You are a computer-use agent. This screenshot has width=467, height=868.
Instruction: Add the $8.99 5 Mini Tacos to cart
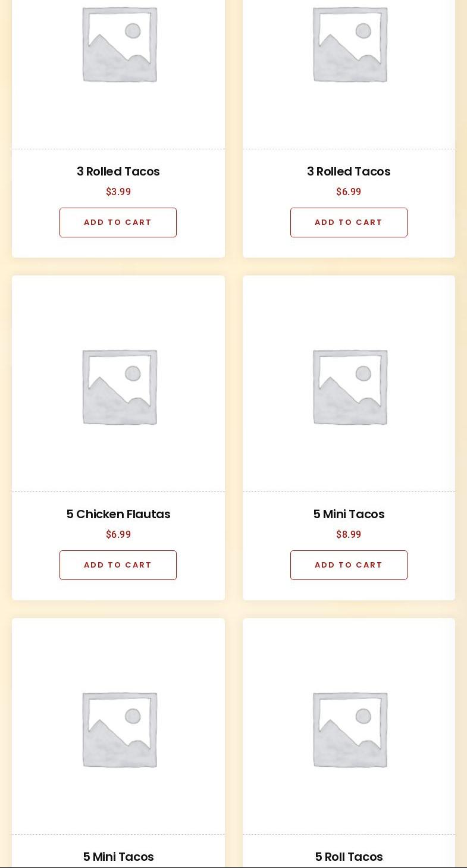[349, 565]
